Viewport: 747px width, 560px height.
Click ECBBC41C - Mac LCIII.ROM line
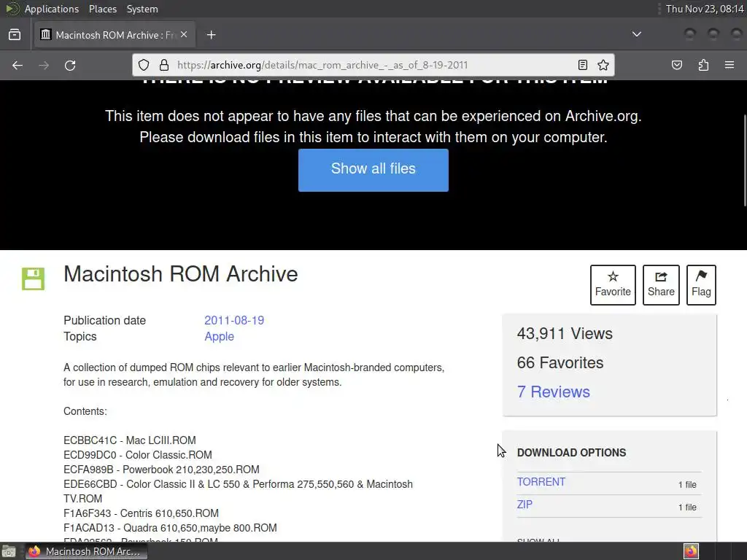[x=130, y=440]
